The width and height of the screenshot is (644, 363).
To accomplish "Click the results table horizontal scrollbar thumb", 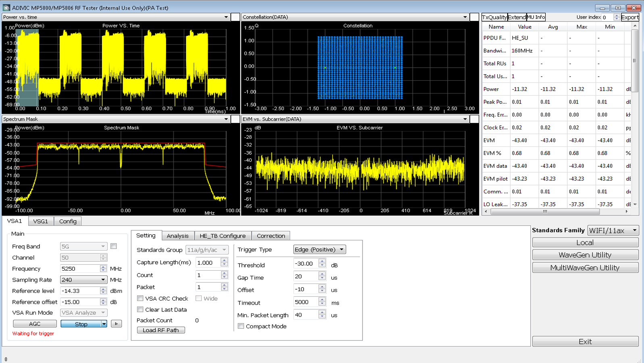I will (545, 211).
